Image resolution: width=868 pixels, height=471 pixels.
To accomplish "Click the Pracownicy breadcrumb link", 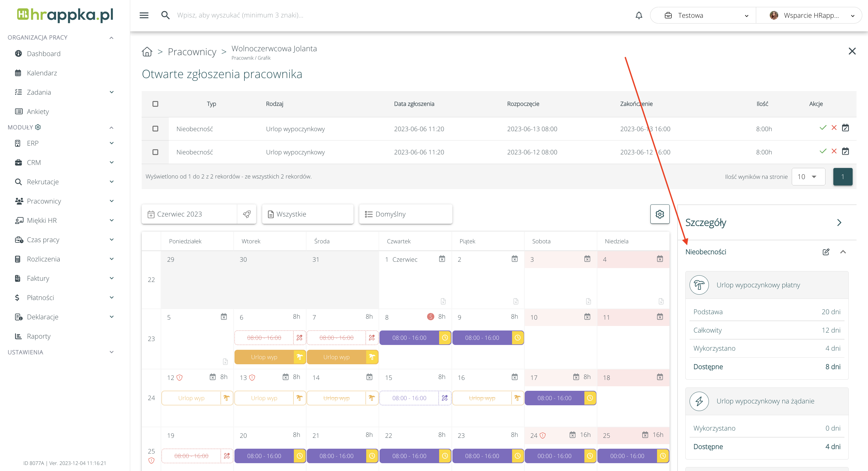I will (192, 52).
